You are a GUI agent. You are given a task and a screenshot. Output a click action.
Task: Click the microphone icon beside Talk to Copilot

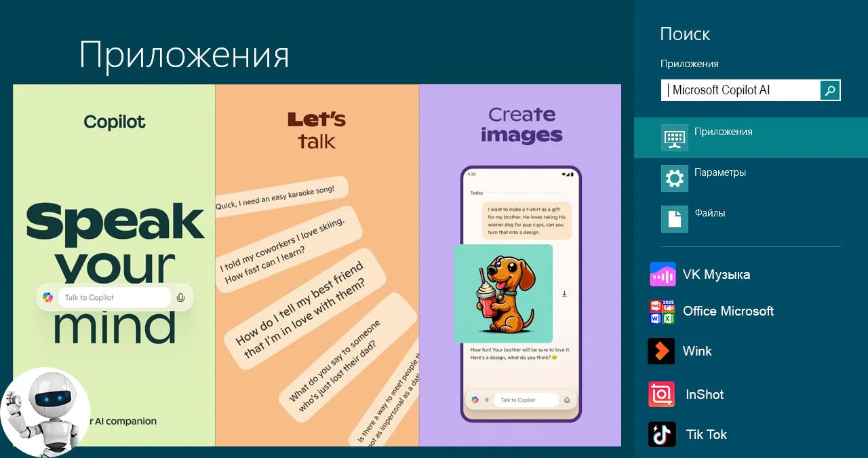tap(180, 297)
